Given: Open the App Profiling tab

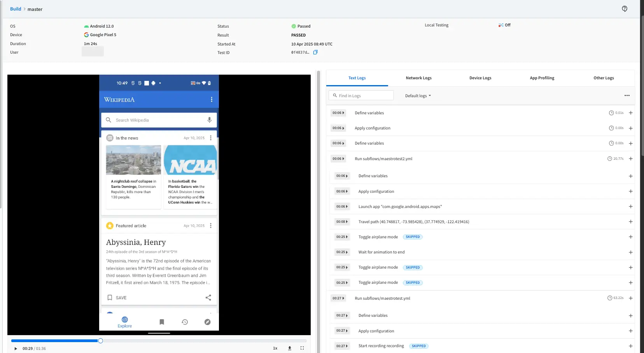Looking at the screenshot, I should pyautogui.click(x=542, y=78).
